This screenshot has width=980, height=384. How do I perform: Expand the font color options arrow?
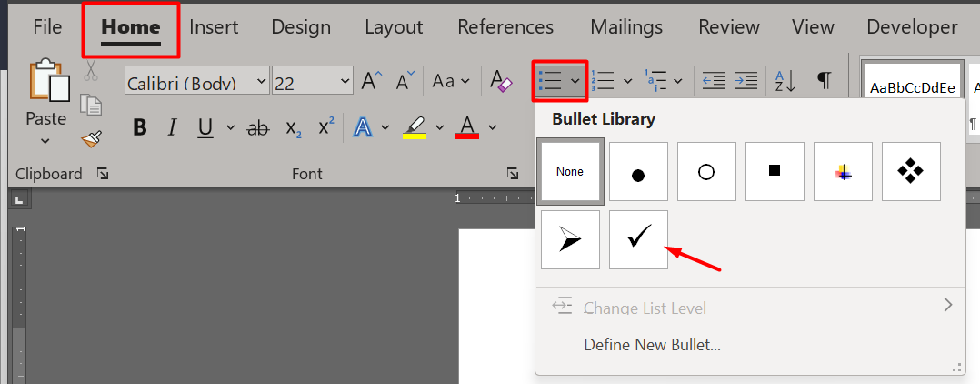493,127
